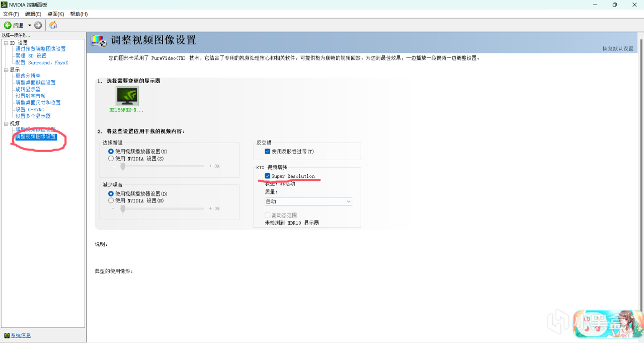The image size is (644, 343).
Task: Click 未检测到 HDR10 显示器 text
Action: click(292, 222)
